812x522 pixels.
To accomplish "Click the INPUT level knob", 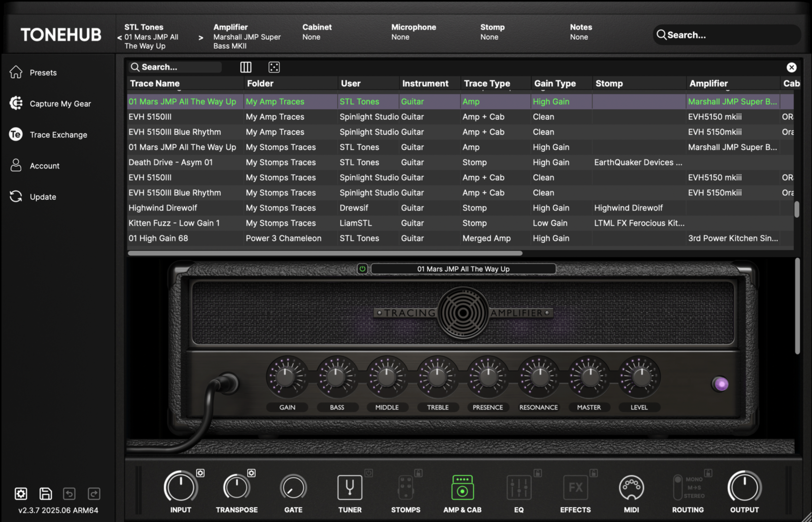I will (180, 487).
